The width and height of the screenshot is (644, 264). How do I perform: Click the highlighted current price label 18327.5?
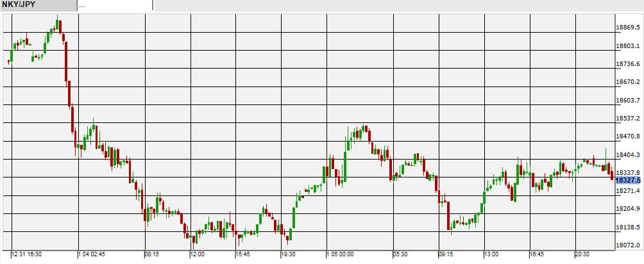pyautogui.click(x=629, y=181)
